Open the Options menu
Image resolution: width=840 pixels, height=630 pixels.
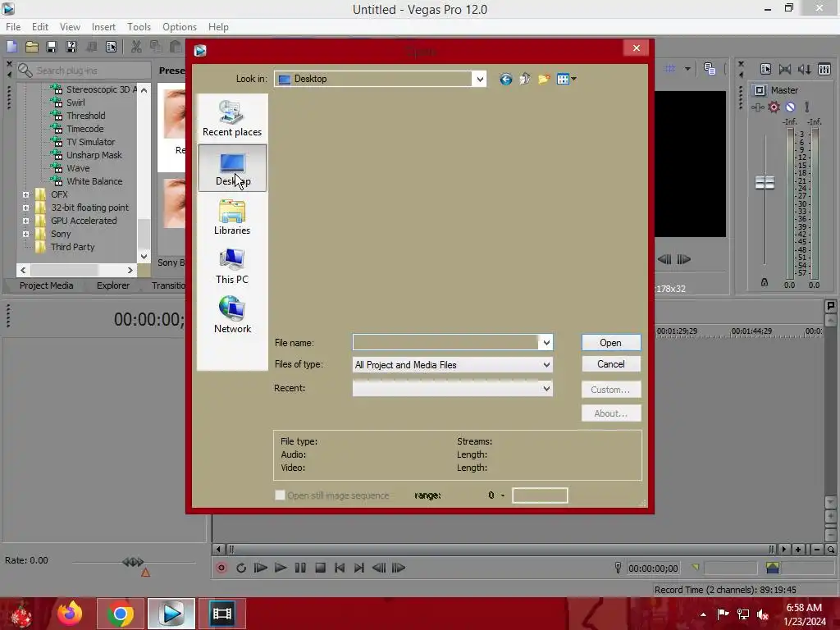pyautogui.click(x=180, y=27)
